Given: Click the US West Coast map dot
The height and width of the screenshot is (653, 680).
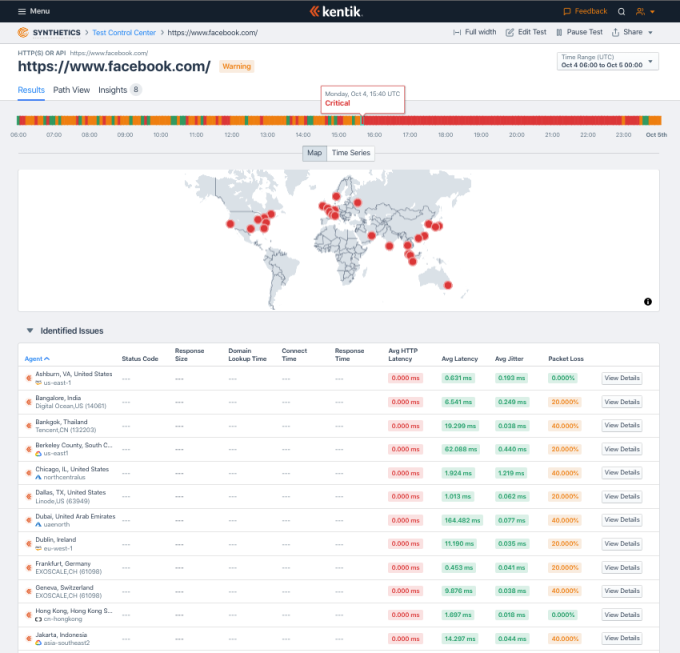Looking at the screenshot, I should tap(230, 224).
